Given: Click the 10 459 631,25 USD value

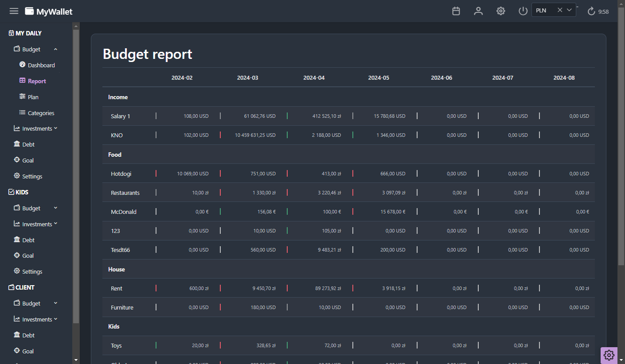Looking at the screenshot, I should pyautogui.click(x=255, y=135).
